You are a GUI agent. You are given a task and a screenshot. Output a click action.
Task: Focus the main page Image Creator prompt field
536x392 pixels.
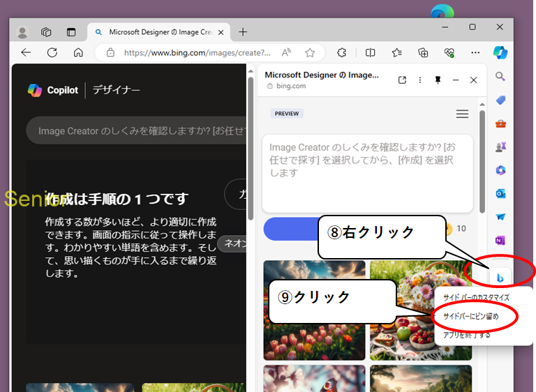pos(136,130)
